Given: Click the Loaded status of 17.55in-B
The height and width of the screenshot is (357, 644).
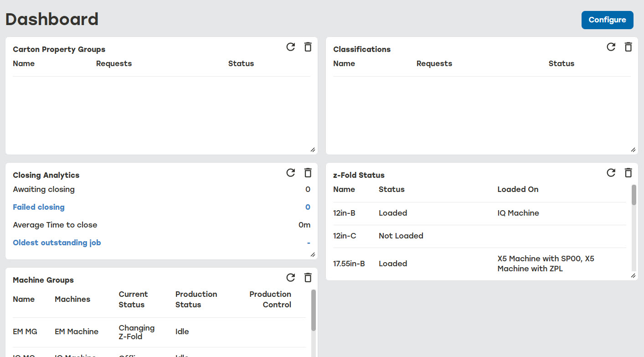Looking at the screenshot, I should 393,264.
